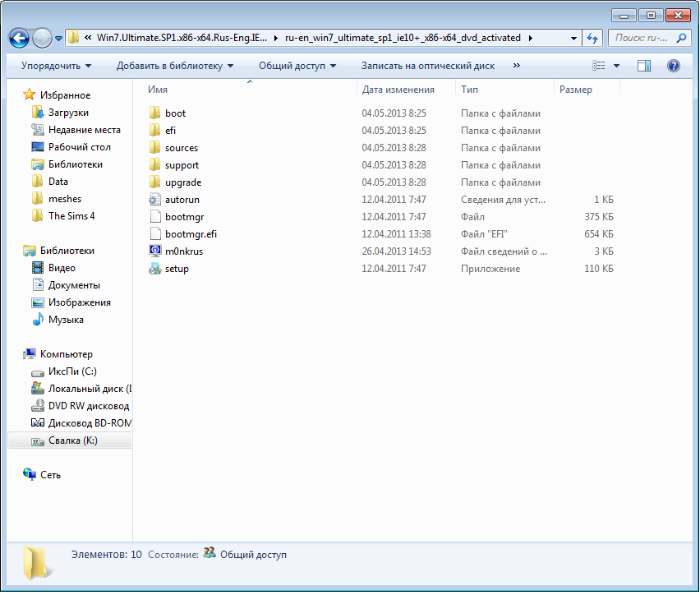Click the greyed Forward arrow button
Screen dimensions: 700x595
(43, 39)
